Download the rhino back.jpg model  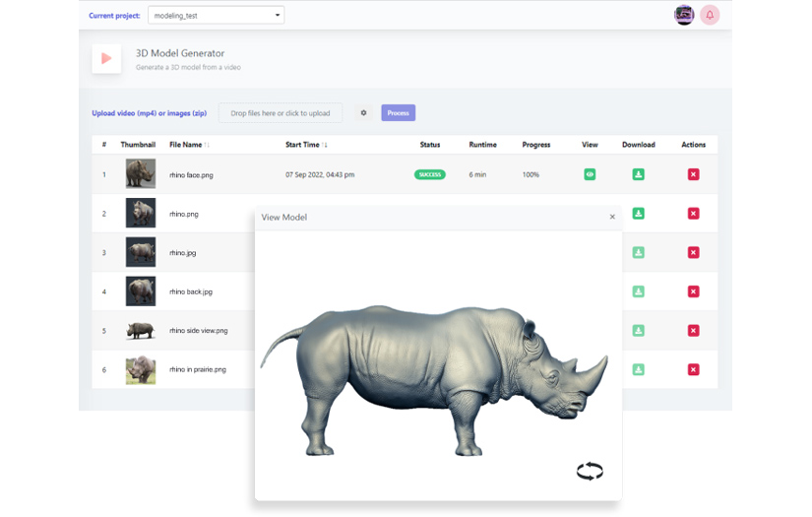pos(638,291)
